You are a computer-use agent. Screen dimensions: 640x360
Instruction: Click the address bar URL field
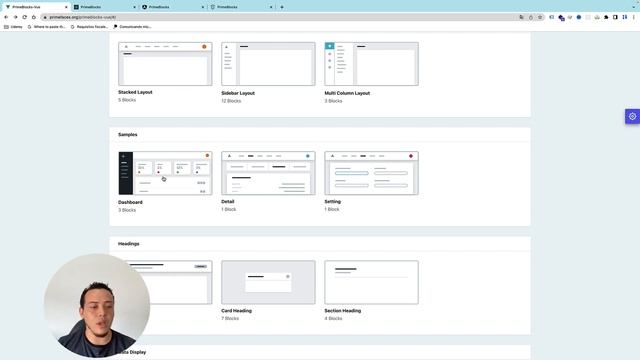pyautogui.click(x=278, y=17)
